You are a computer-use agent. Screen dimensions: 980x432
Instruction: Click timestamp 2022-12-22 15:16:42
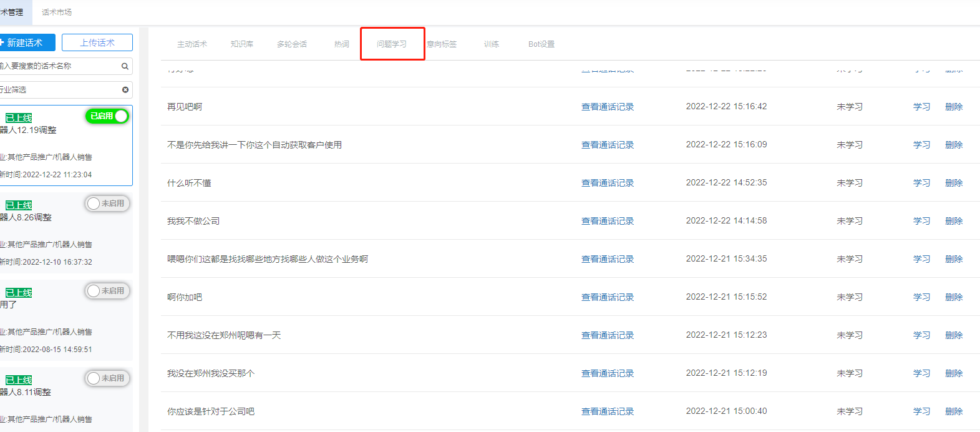click(x=727, y=107)
